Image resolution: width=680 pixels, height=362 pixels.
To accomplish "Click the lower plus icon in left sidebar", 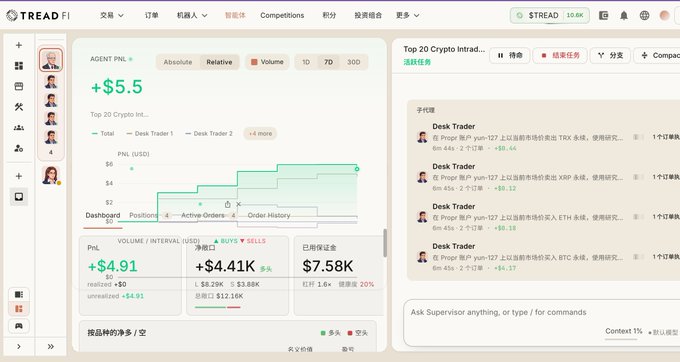I will (x=19, y=176).
